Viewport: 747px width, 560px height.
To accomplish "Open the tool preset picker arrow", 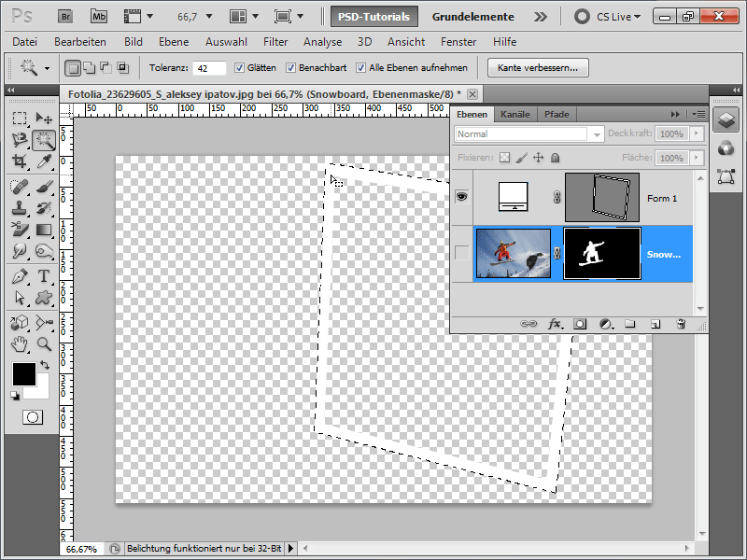I will click(47, 68).
